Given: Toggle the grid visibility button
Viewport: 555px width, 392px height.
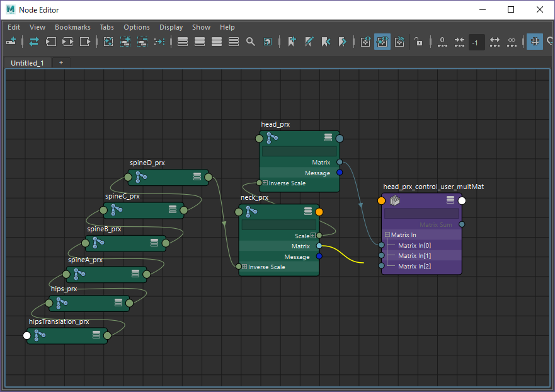Looking at the screenshot, I should click(534, 42).
